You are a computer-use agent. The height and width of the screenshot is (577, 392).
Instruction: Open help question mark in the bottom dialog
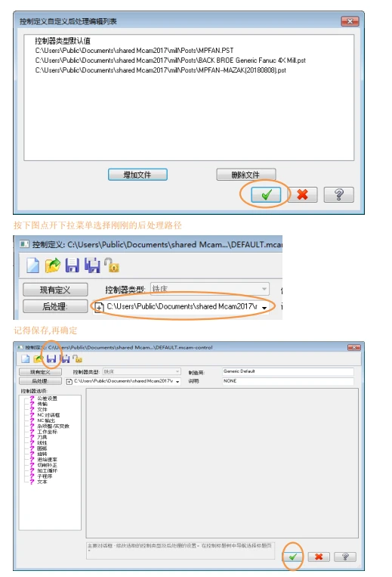click(x=345, y=557)
